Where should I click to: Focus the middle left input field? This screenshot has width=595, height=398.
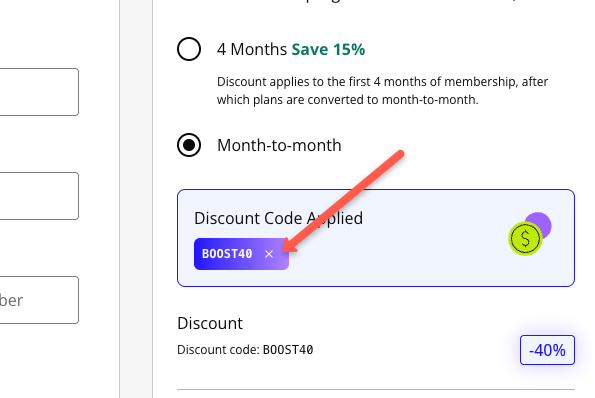(x=39, y=196)
